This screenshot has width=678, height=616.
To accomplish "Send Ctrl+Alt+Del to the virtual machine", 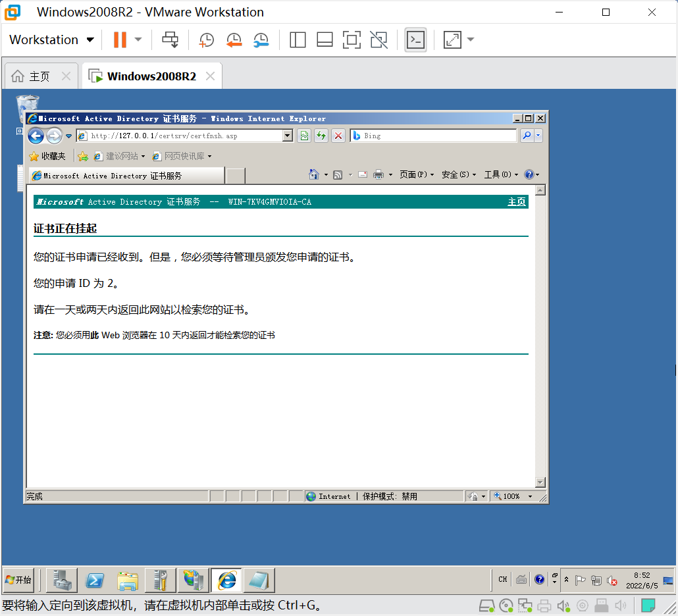I will tap(170, 39).
